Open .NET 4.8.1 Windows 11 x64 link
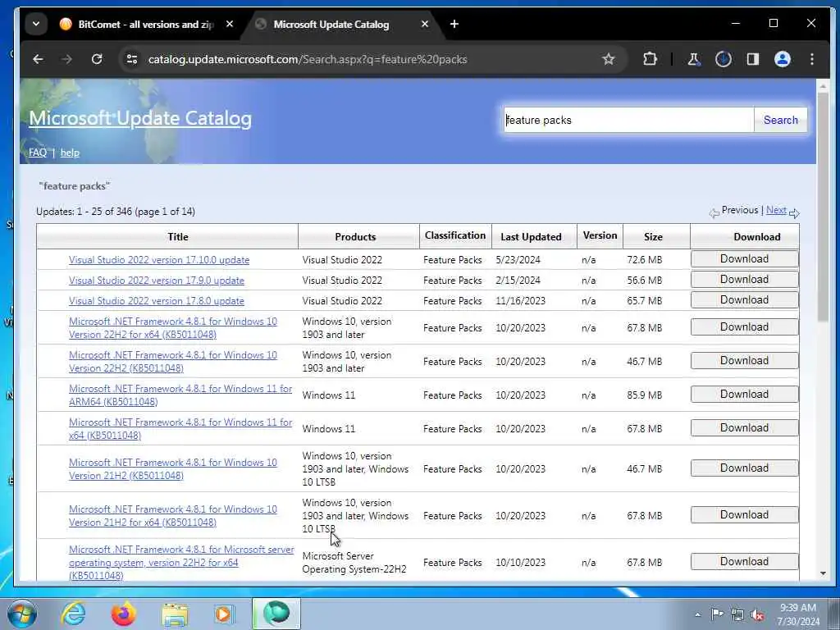840x630 pixels. [180, 428]
